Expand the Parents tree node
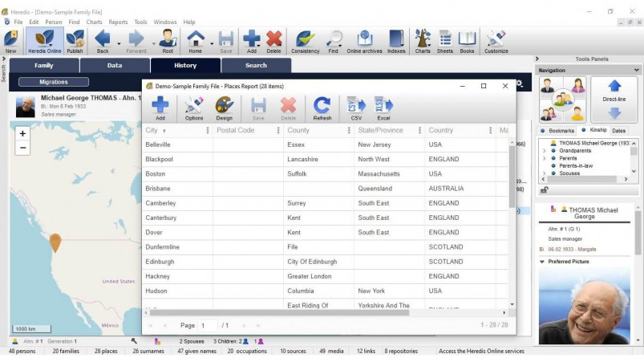Image resolution: width=644 pixels, height=362 pixels. (545, 158)
